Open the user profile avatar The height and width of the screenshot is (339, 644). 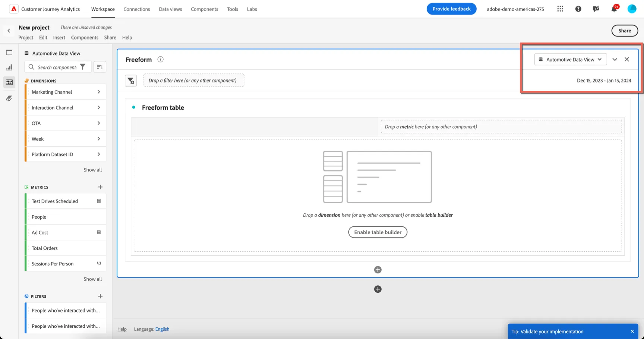pyautogui.click(x=632, y=9)
